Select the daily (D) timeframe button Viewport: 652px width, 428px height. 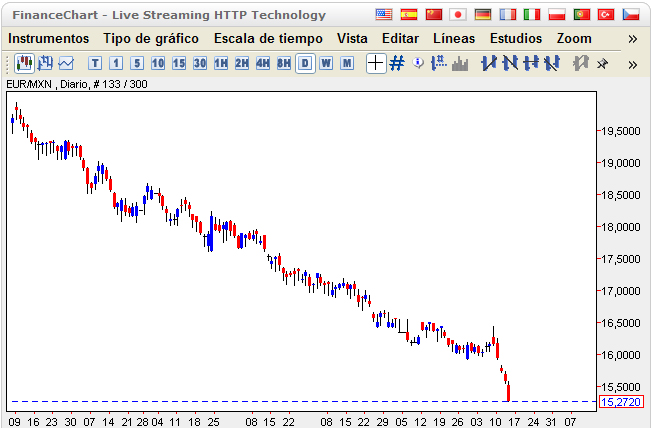[x=305, y=63]
